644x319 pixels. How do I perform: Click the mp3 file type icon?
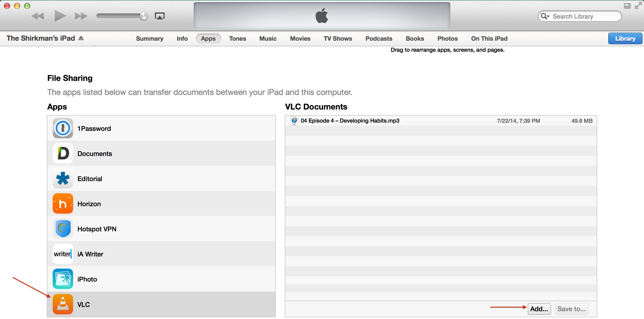pyautogui.click(x=294, y=121)
